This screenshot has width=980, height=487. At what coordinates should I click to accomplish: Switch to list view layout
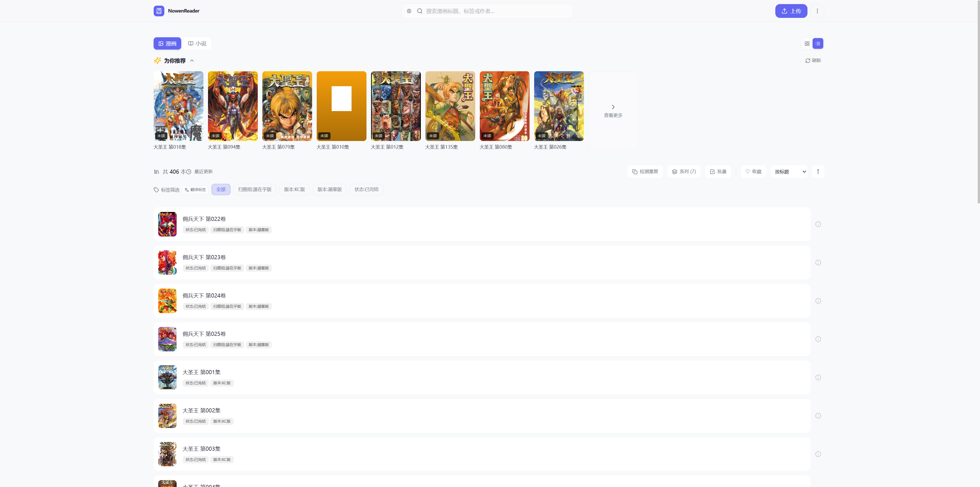[817, 43]
